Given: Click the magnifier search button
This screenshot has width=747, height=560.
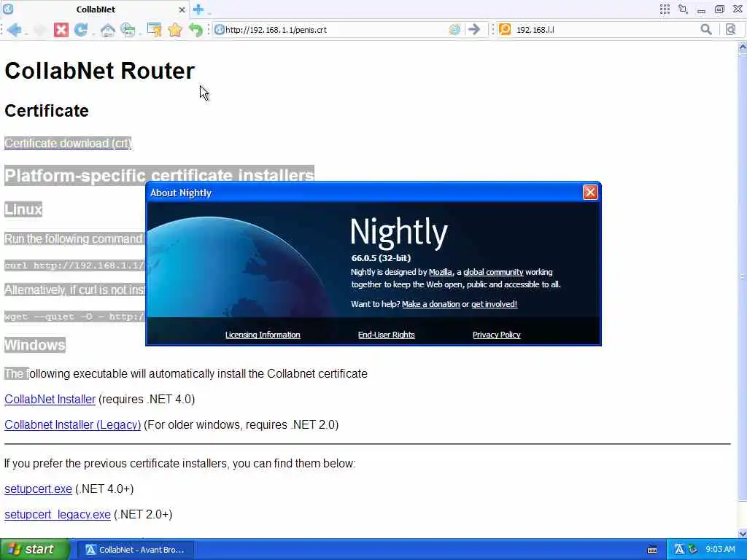Looking at the screenshot, I should (x=706, y=29).
